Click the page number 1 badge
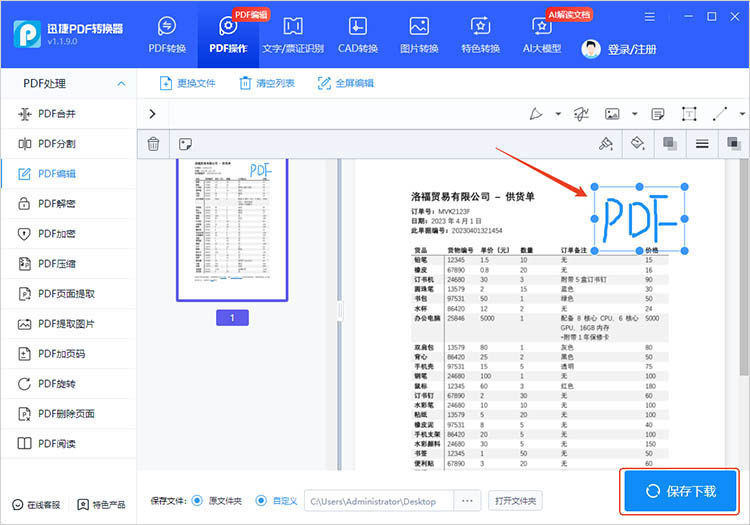 click(x=232, y=317)
